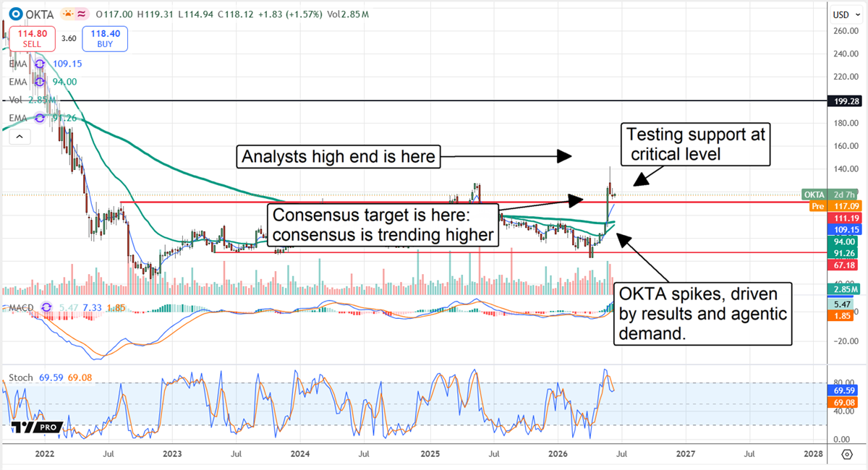Click the 2026 label on time axis
This screenshot has height=470, width=868.
tap(558, 454)
